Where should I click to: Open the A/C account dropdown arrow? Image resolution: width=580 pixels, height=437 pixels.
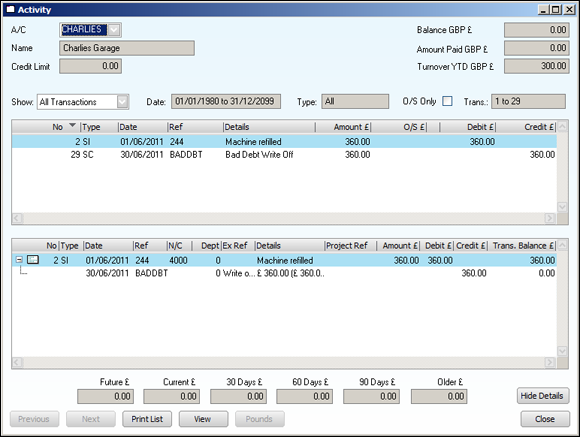point(115,30)
